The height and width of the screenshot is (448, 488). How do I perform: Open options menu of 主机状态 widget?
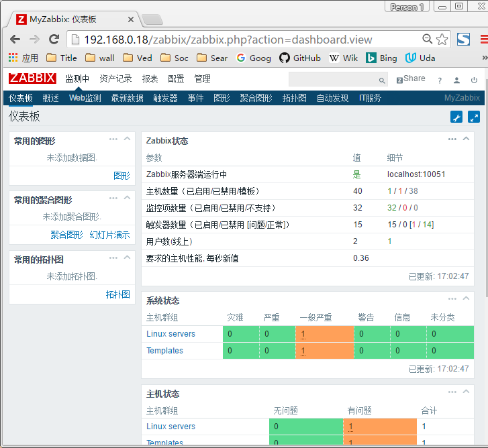pyautogui.click(x=452, y=392)
